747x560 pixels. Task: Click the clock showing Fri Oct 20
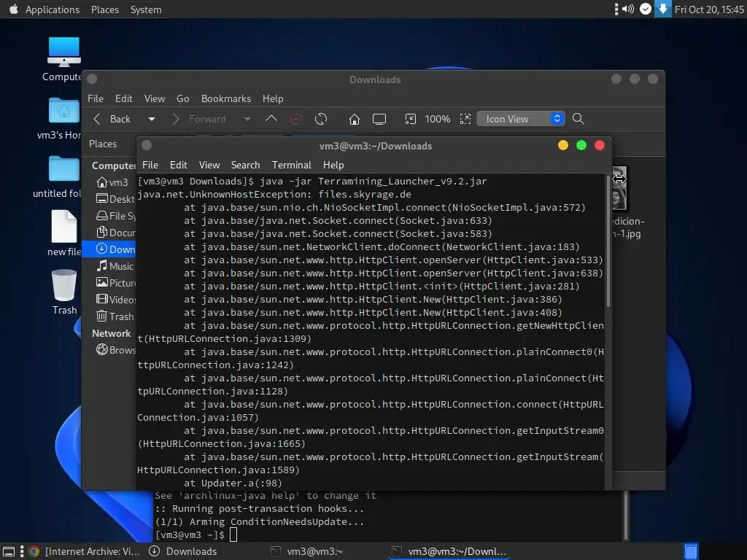pos(709,9)
